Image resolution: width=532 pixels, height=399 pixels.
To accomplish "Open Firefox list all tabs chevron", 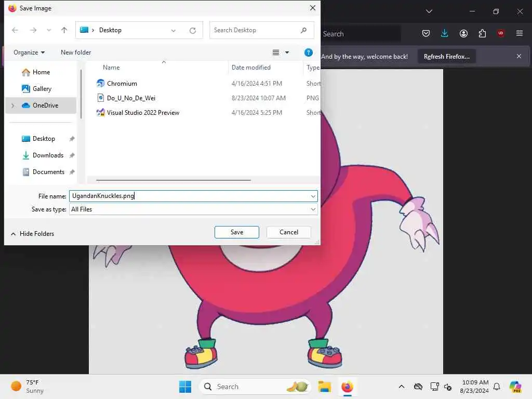I will [x=429, y=11].
